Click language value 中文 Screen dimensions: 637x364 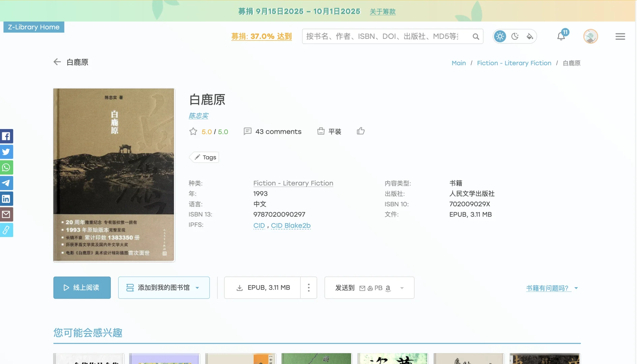(x=260, y=204)
